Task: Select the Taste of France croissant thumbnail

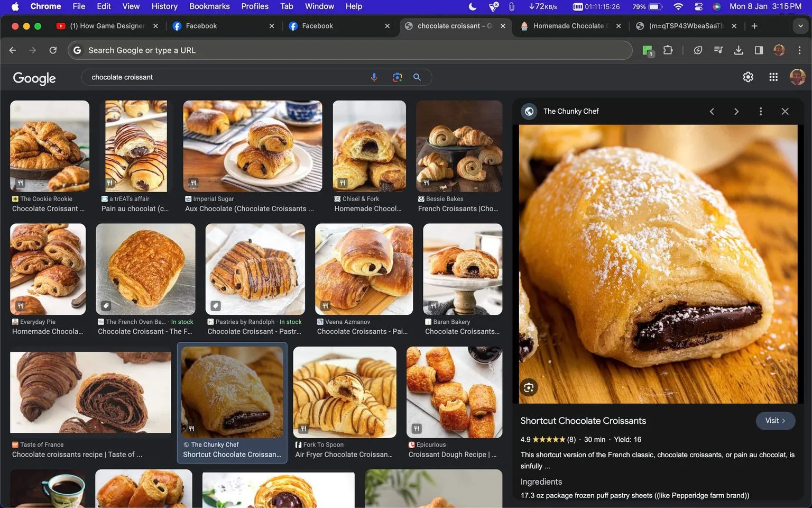Action: (x=91, y=392)
